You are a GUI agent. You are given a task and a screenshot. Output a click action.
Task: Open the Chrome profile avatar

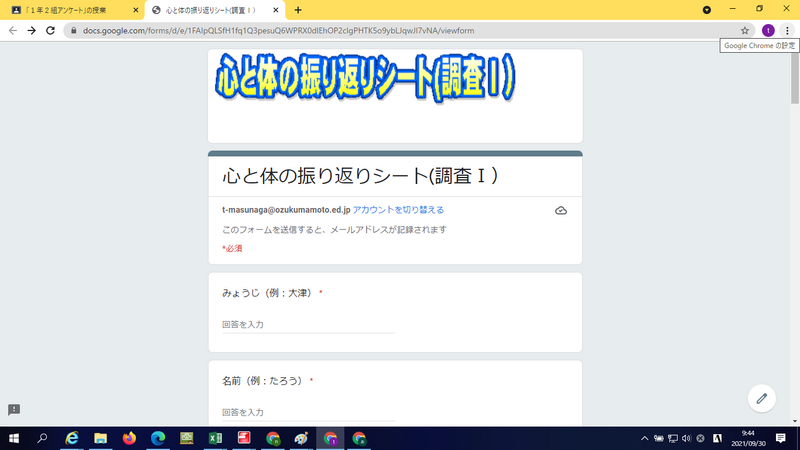pyautogui.click(x=768, y=31)
